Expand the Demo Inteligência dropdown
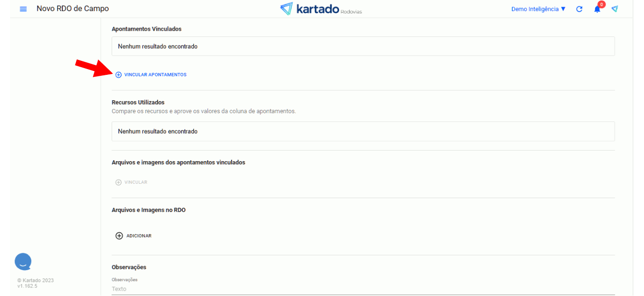The width and height of the screenshot is (644, 296). tap(538, 9)
